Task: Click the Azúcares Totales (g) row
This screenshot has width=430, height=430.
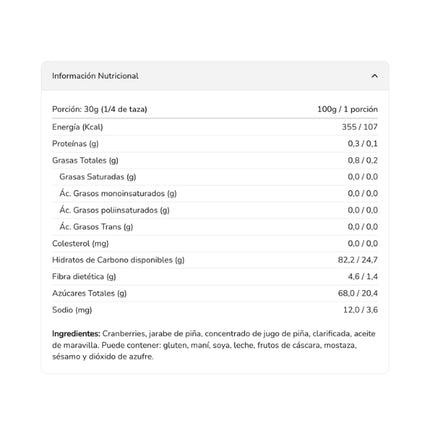Action: tap(215, 293)
